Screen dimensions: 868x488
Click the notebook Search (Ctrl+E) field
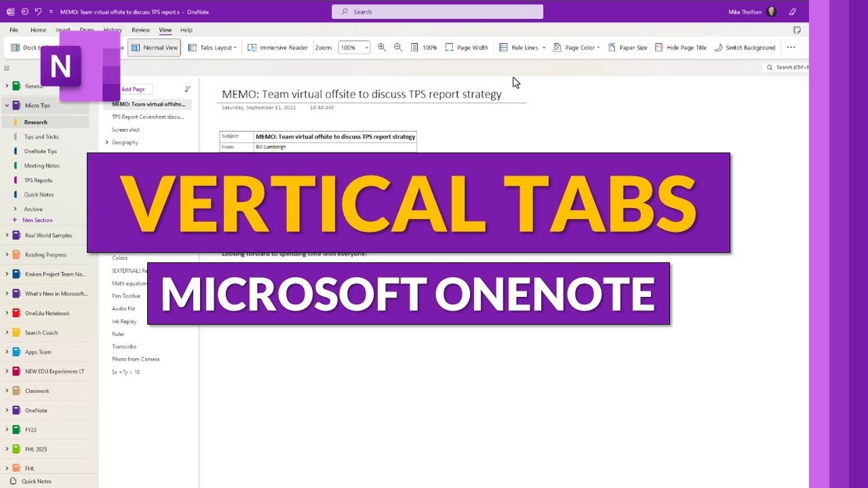[x=787, y=68]
